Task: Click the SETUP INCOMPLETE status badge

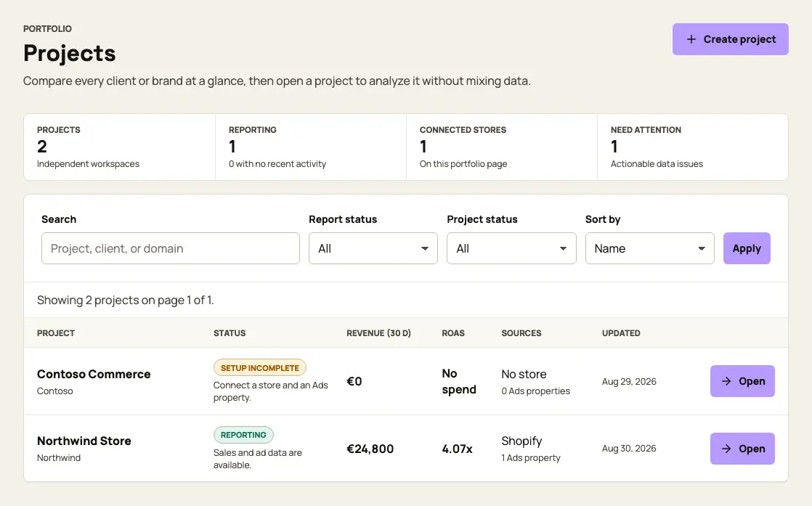Action: click(260, 368)
